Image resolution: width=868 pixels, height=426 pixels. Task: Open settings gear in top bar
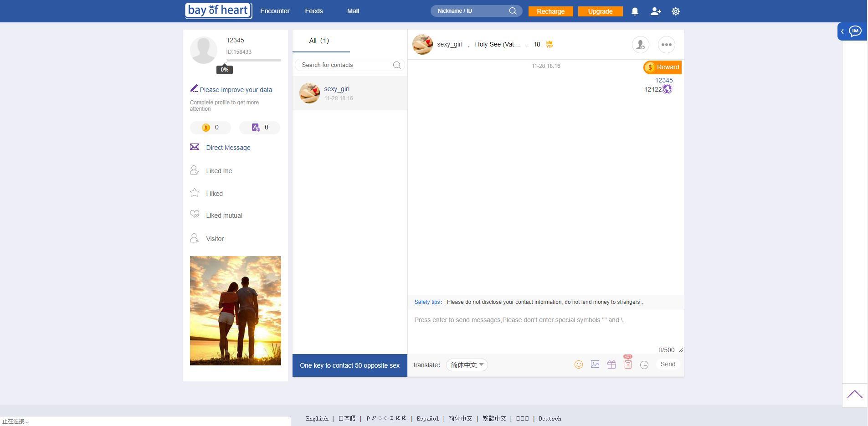(x=675, y=11)
